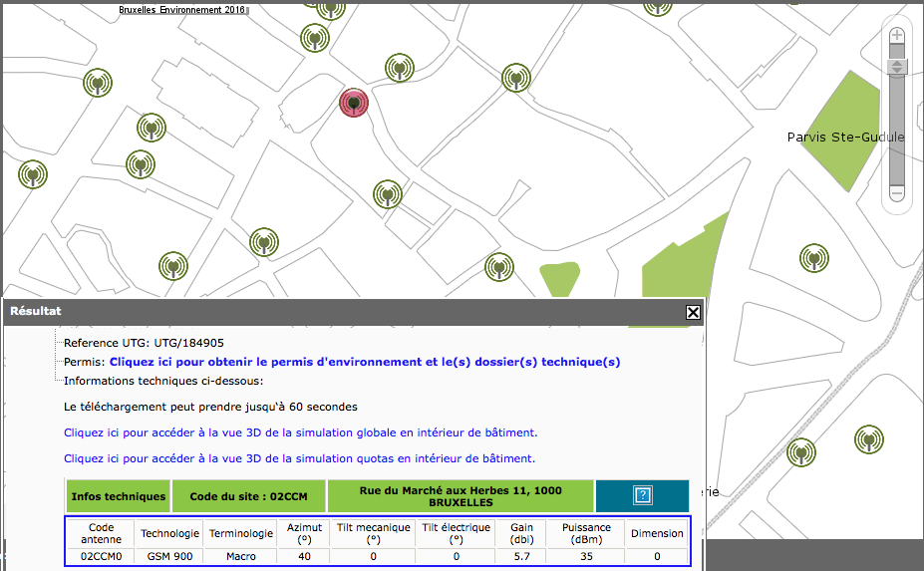
Task: Click the red selected antenna marker
Action: pos(354,103)
